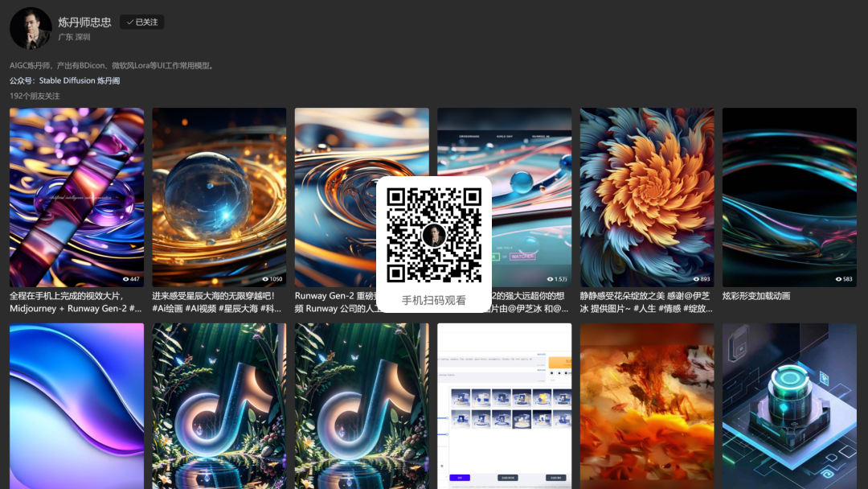Click the 已关注 following button
Screen dimensions: 868x489
point(142,23)
